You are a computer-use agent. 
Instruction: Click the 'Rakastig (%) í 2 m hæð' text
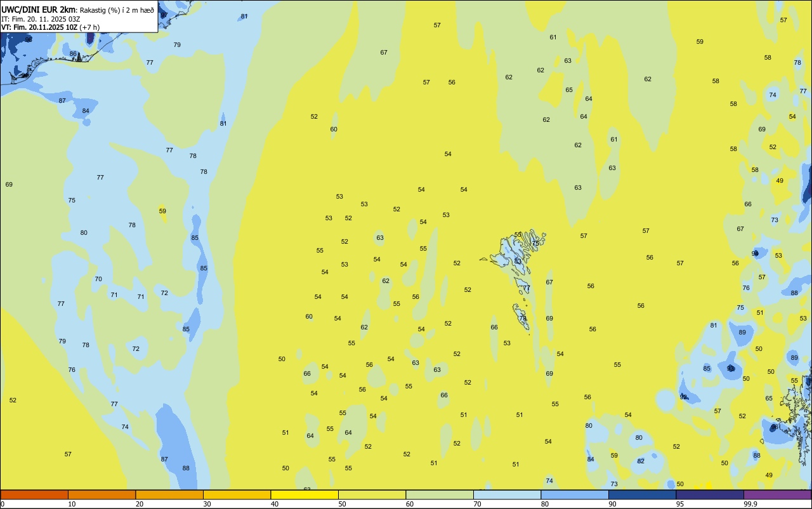tap(117, 10)
